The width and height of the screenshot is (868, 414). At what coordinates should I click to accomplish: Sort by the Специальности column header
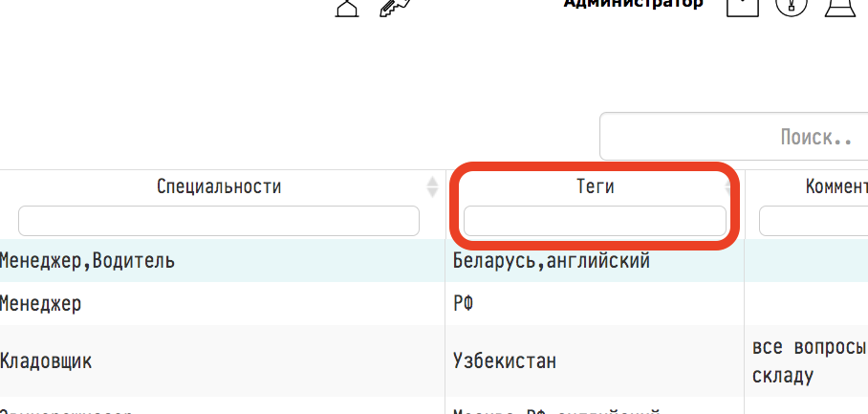(x=219, y=187)
